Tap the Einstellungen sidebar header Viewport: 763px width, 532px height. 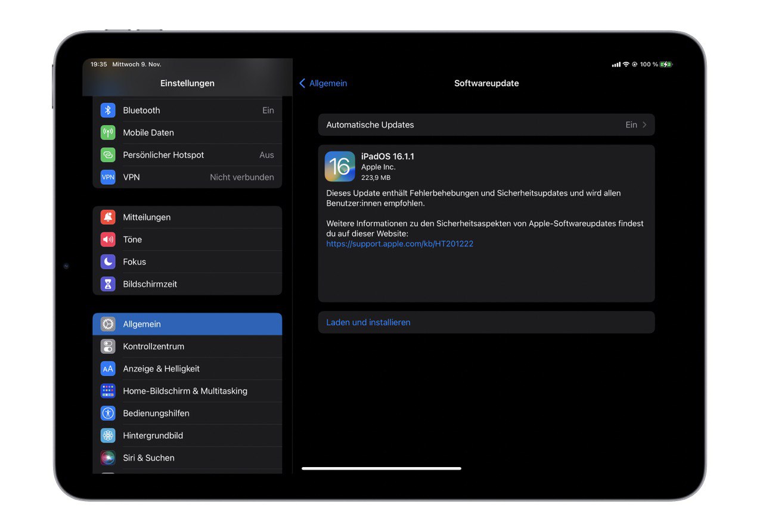187,83
